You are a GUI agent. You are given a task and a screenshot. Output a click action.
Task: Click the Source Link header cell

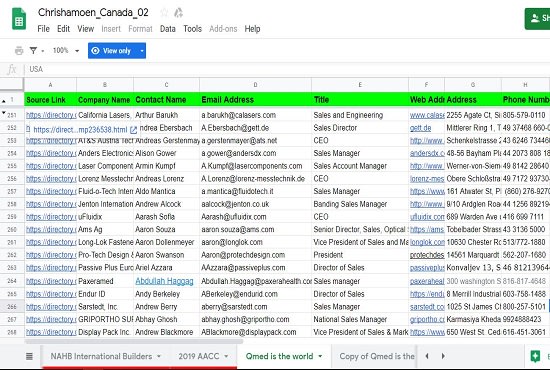click(x=51, y=100)
